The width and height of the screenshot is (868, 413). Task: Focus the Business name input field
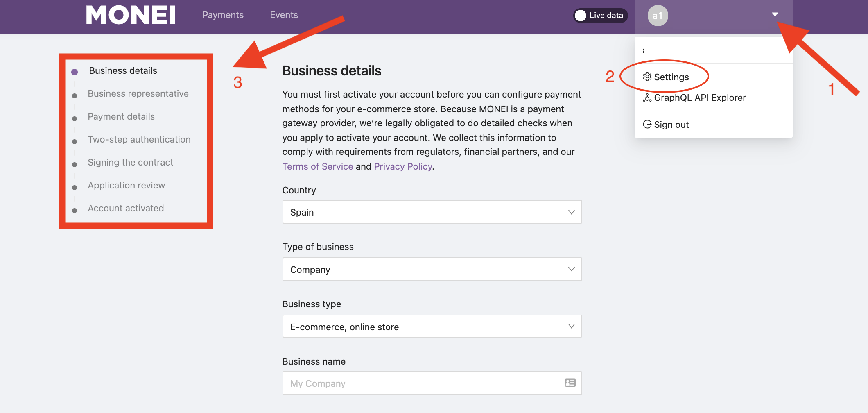[432, 383]
